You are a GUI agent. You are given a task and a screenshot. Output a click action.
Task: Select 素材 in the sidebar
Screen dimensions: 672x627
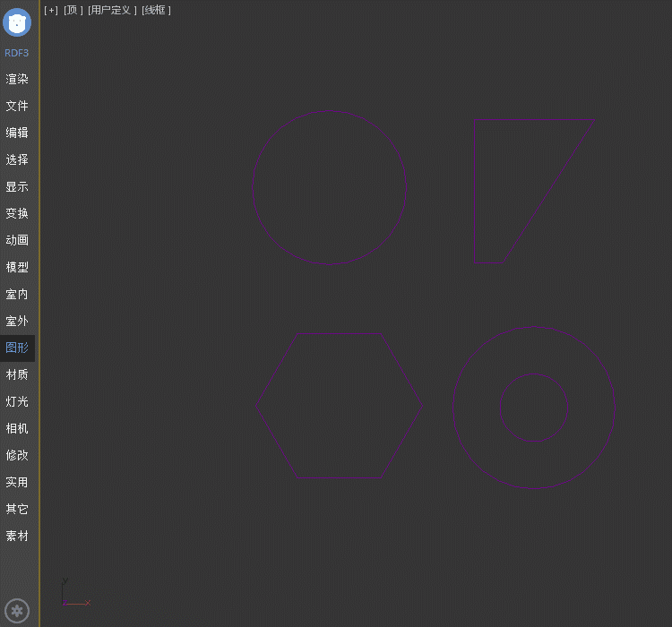point(17,536)
